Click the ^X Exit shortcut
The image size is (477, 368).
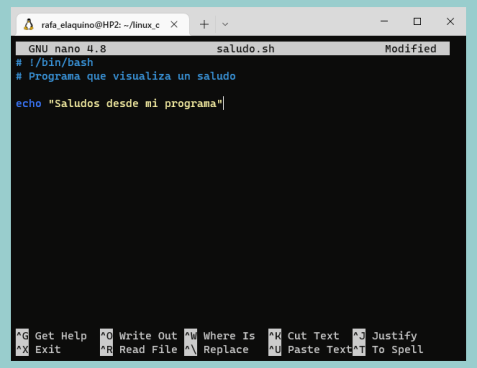tap(38, 349)
